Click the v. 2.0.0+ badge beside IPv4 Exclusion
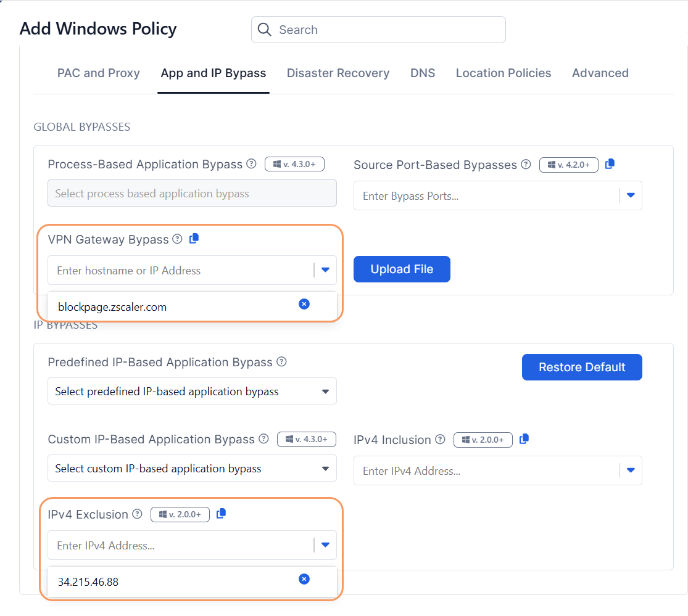Screen dimensions: 688x616 pos(180,514)
